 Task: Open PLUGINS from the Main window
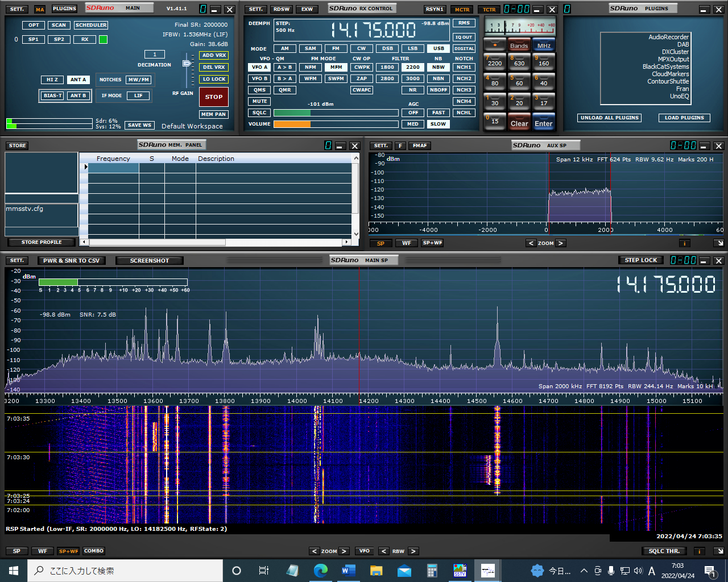(64, 9)
